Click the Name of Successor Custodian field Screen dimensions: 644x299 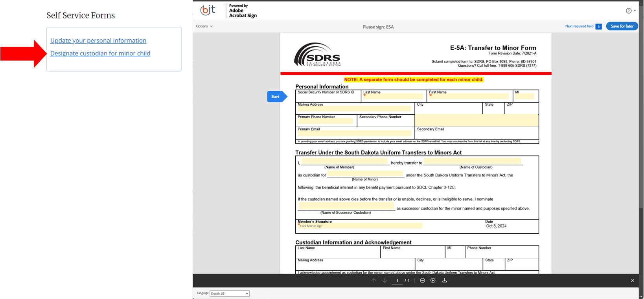point(346,207)
